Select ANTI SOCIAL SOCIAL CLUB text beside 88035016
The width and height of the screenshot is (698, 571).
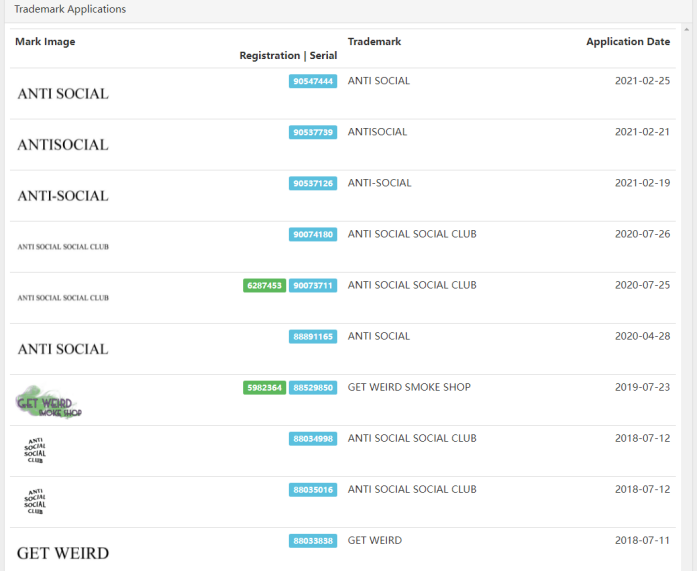[412, 489]
